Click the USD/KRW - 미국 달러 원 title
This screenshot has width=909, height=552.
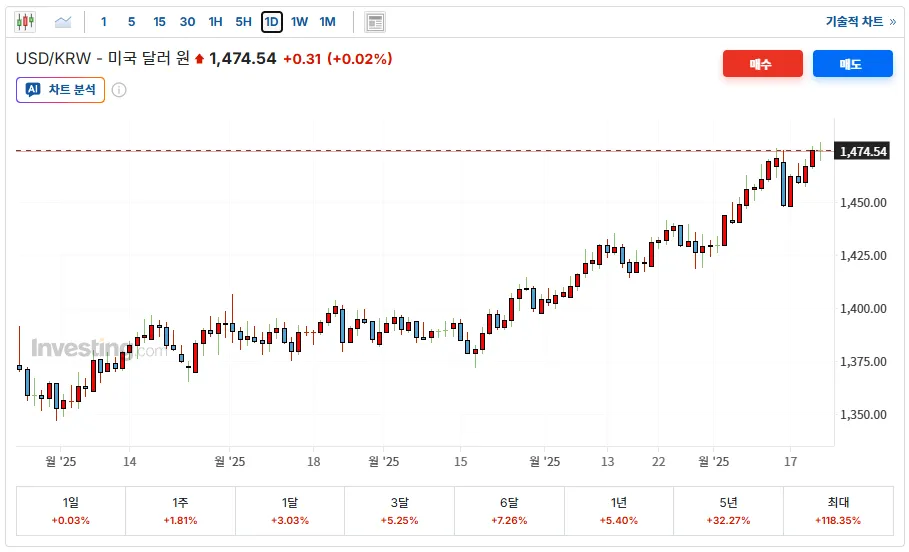click(x=103, y=59)
